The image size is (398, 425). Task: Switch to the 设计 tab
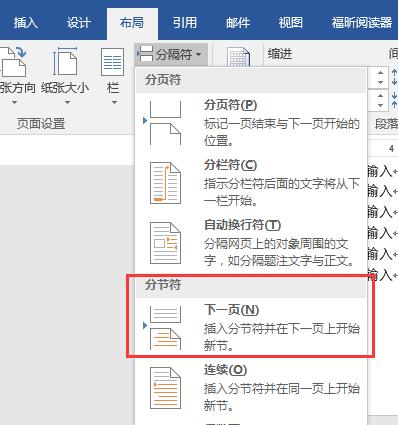(78, 23)
